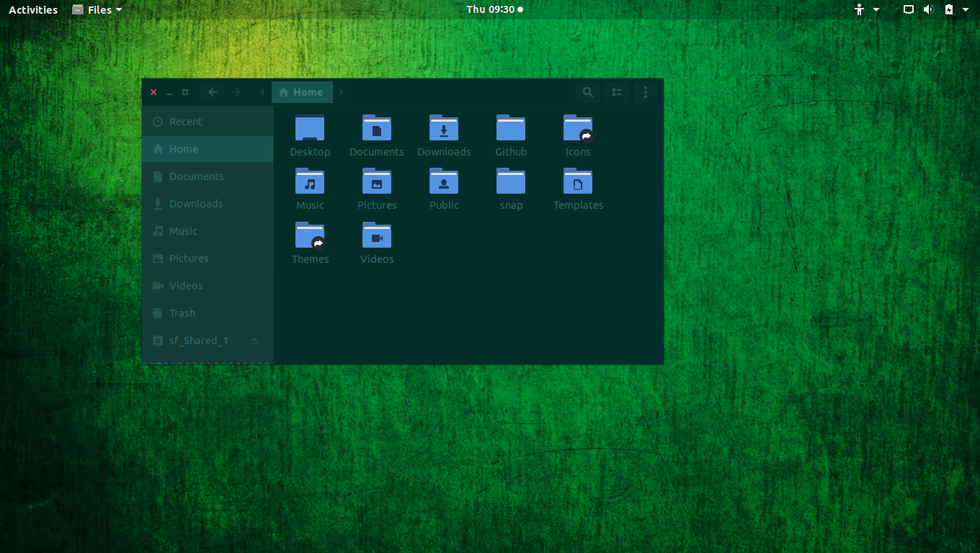
Task: Open the Downloads folder icon in grid
Action: click(444, 128)
